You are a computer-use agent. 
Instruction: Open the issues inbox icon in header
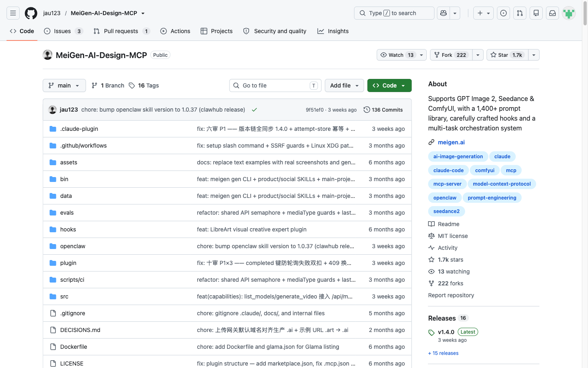503,13
